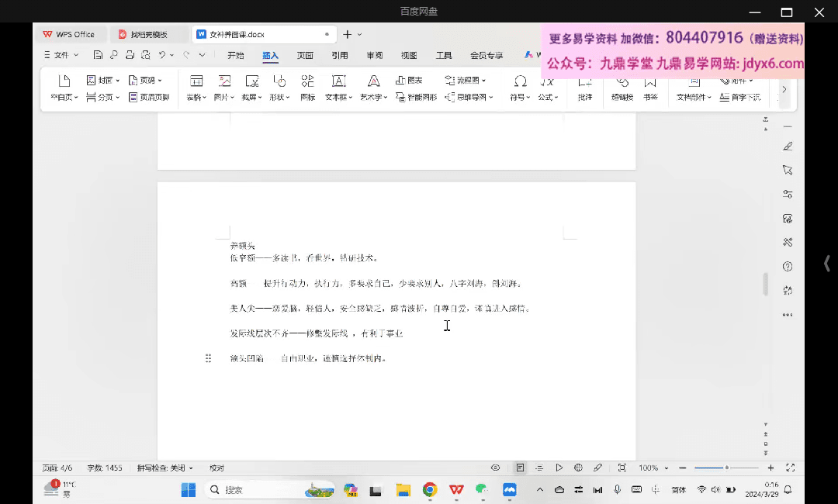838x504 pixels.
Task: Expand the File menu dropdown
Action: pos(76,55)
